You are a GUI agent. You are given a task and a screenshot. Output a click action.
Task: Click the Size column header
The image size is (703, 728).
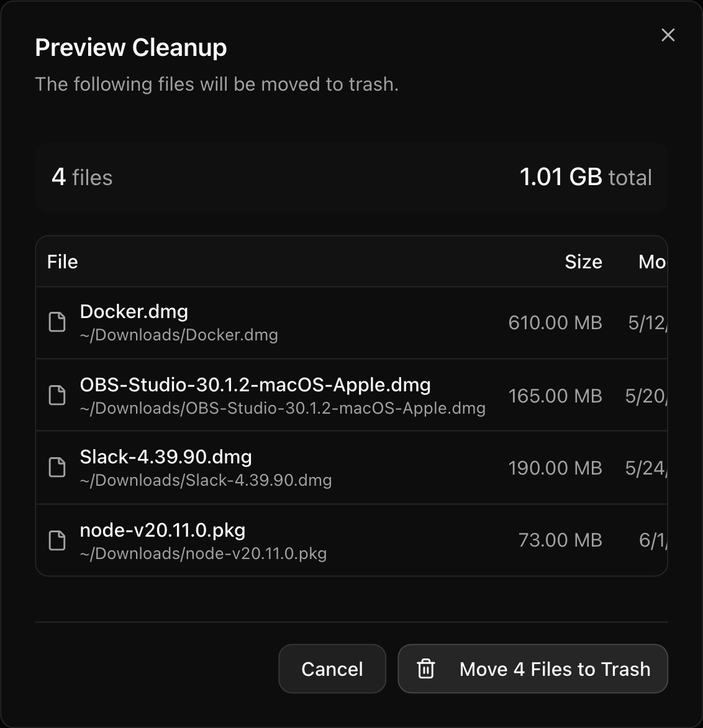tap(583, 262)
